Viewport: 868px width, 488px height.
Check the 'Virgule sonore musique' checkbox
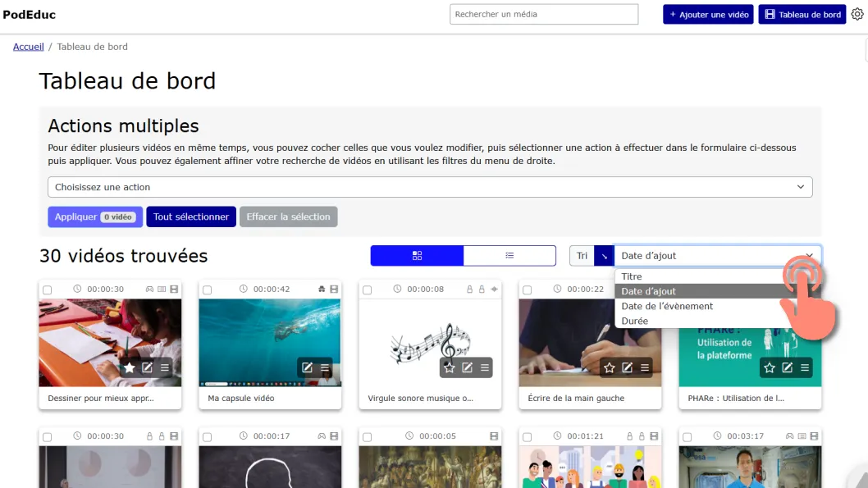(367, 290)
